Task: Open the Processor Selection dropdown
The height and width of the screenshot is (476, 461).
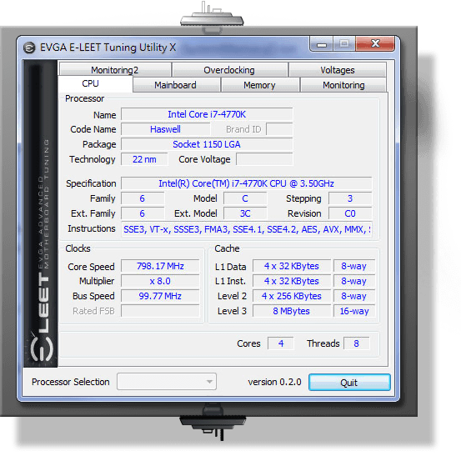Action: pos(167,381)
